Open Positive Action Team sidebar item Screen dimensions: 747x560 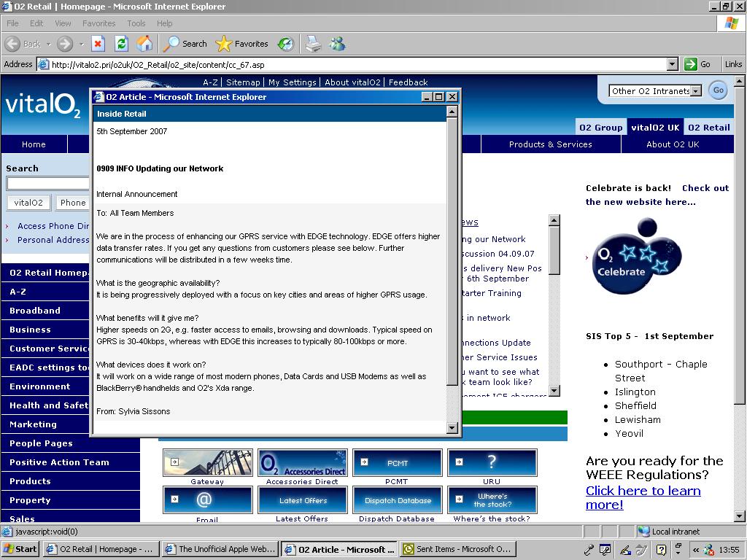71,462
